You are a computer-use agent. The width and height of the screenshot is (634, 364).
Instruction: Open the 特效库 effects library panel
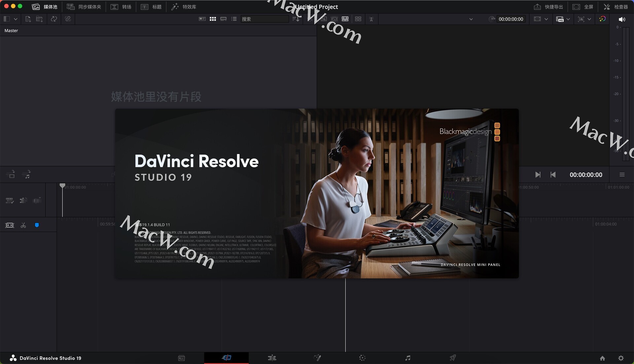click(184, 7)
